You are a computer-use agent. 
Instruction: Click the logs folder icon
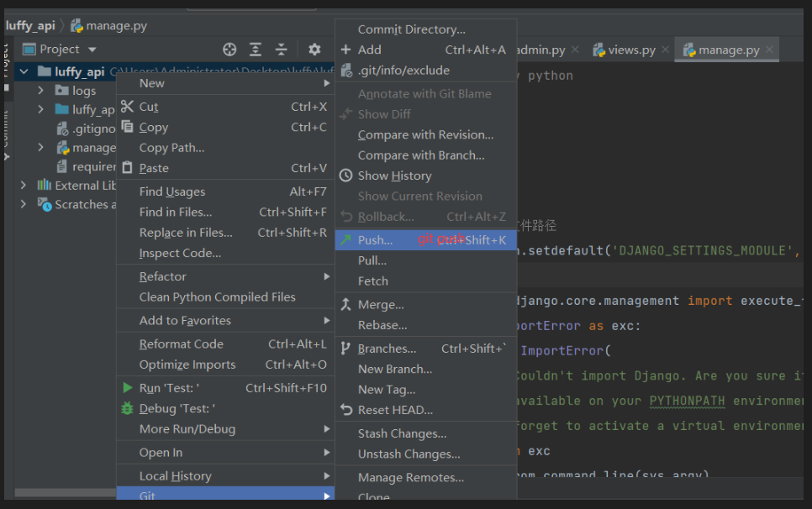click(x=62, y=91)
